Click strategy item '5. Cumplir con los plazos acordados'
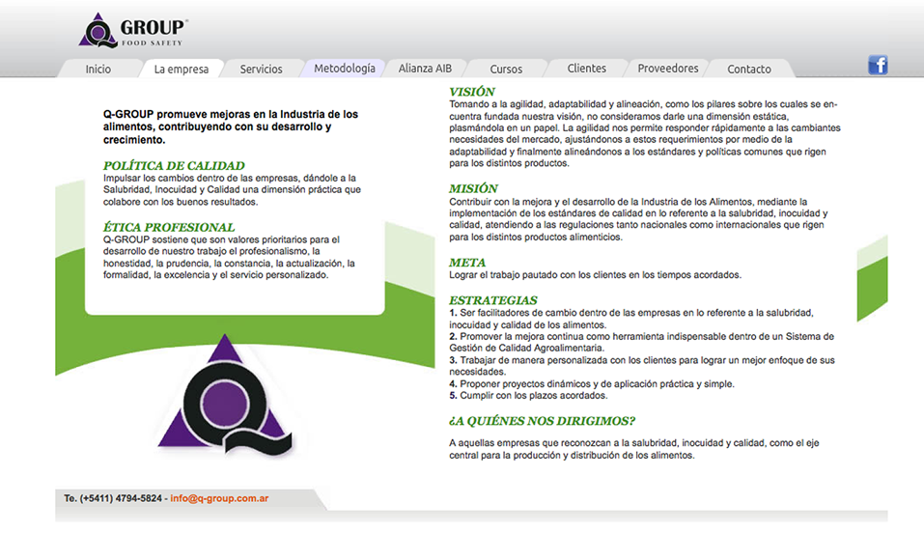The image size is (924, 560). click(528, 396)
